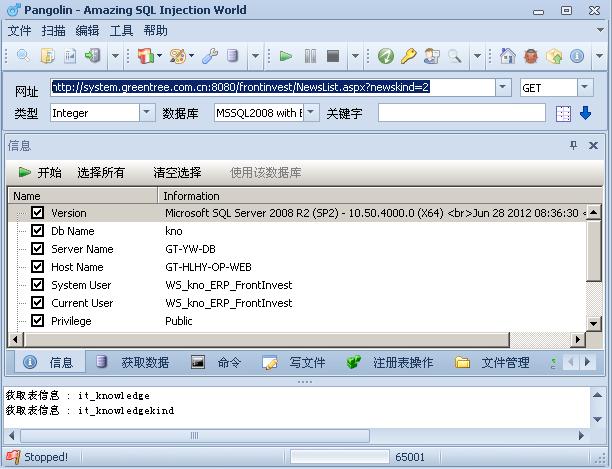Close the 信息 panel

pos(593,146)
